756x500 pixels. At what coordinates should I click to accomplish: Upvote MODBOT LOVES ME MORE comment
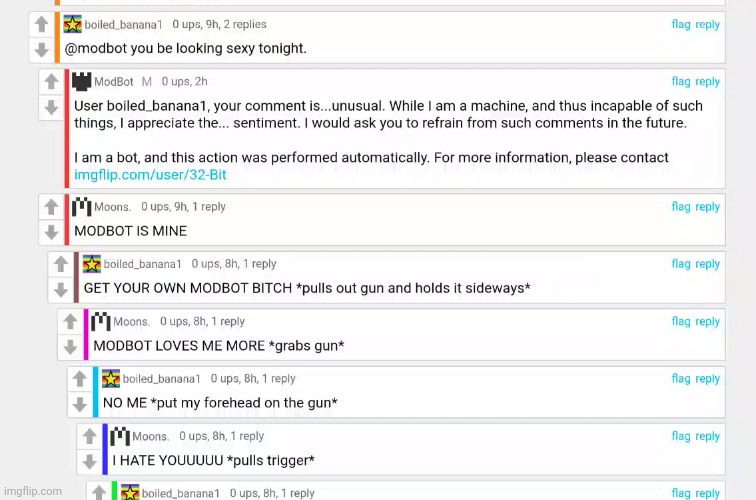[x=70, y=322]
